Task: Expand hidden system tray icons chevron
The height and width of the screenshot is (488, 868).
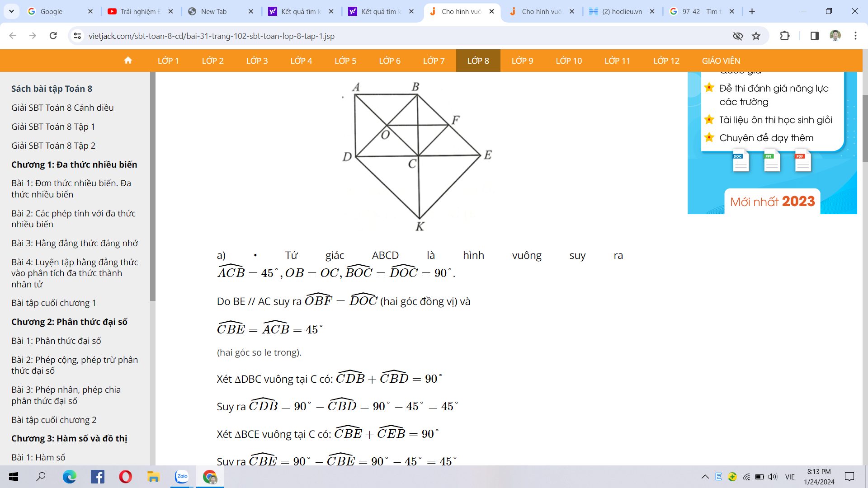Action: [705, 477]
